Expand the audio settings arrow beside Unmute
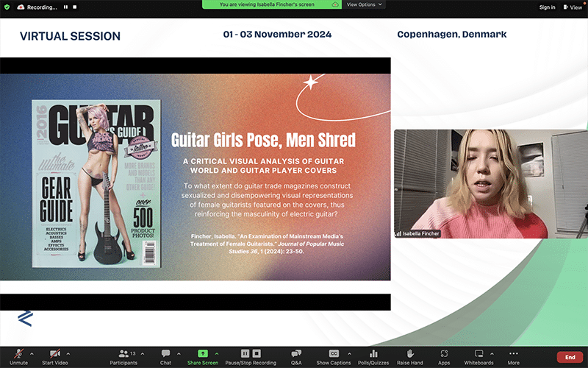 pyautogui.click(x=32, y=354)
